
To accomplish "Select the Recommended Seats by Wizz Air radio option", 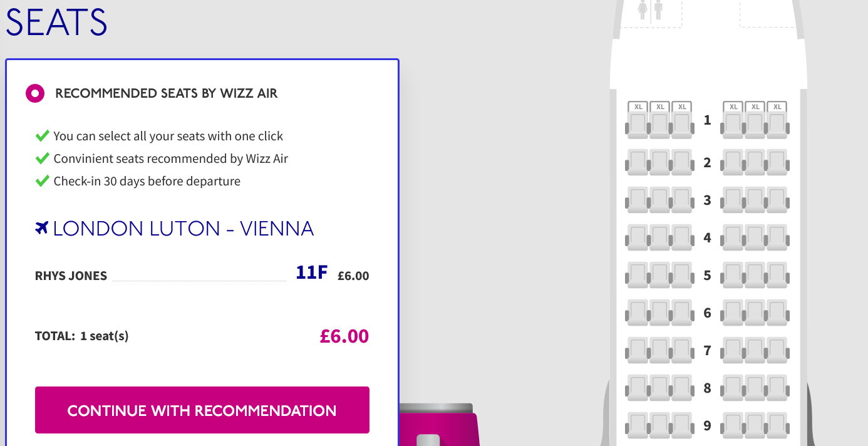I will point(35,93).
